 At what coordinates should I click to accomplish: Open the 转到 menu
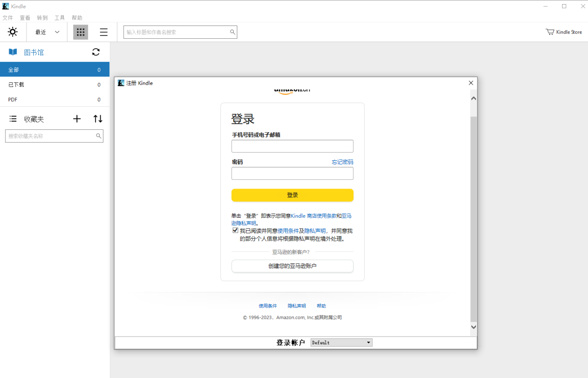[42, 18]
